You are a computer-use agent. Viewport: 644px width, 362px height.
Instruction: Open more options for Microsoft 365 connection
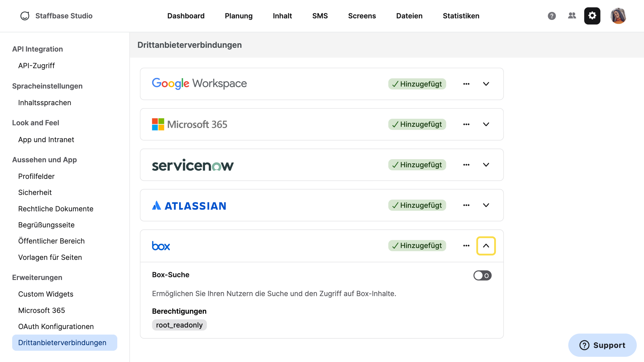pyautogui.click(x=466, y=124)
